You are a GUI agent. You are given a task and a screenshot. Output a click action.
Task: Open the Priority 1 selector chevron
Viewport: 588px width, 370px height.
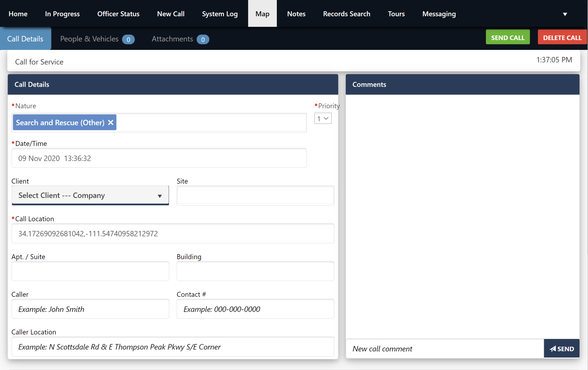click(x=326, y=118)
